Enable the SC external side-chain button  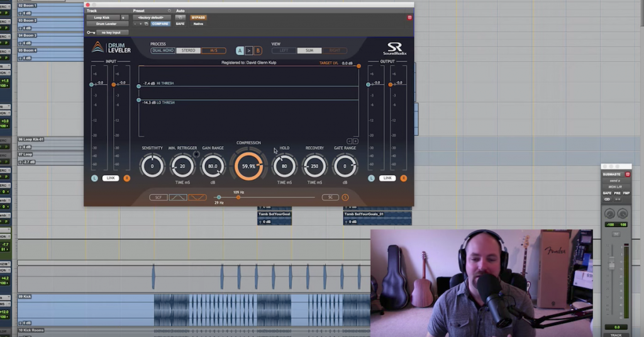[330, 197]
